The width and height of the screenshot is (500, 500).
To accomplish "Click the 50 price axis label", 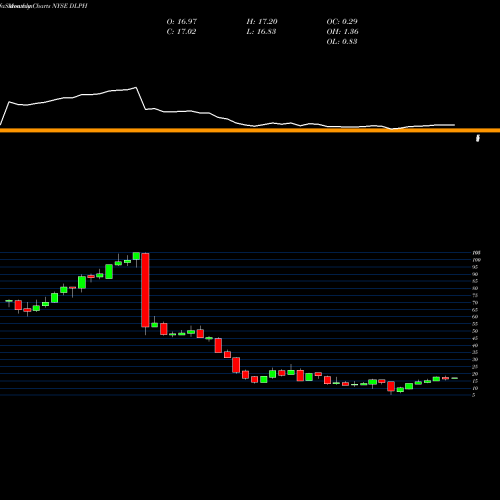I will tap(475, 331).
